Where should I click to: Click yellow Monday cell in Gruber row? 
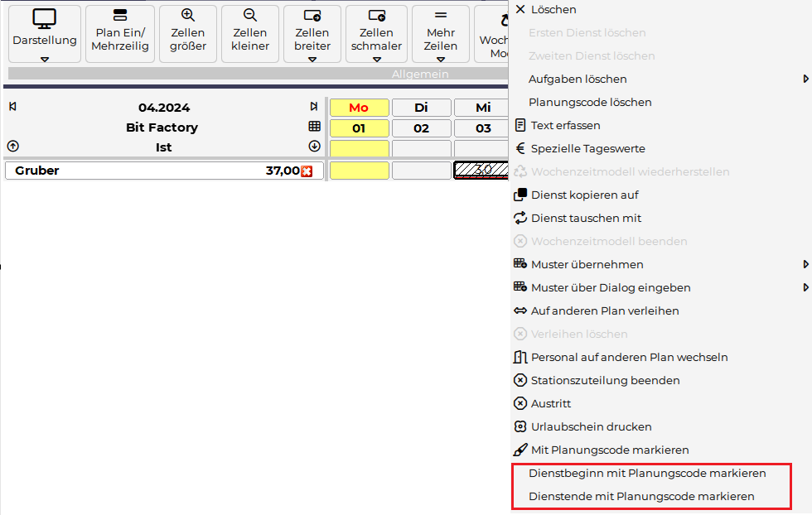click(x=359, y=171)
